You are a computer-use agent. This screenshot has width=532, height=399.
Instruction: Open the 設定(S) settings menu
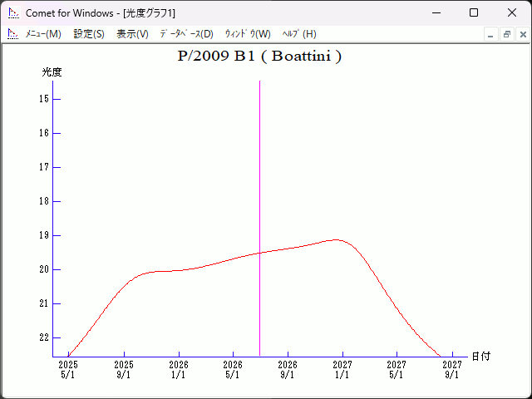89,34
